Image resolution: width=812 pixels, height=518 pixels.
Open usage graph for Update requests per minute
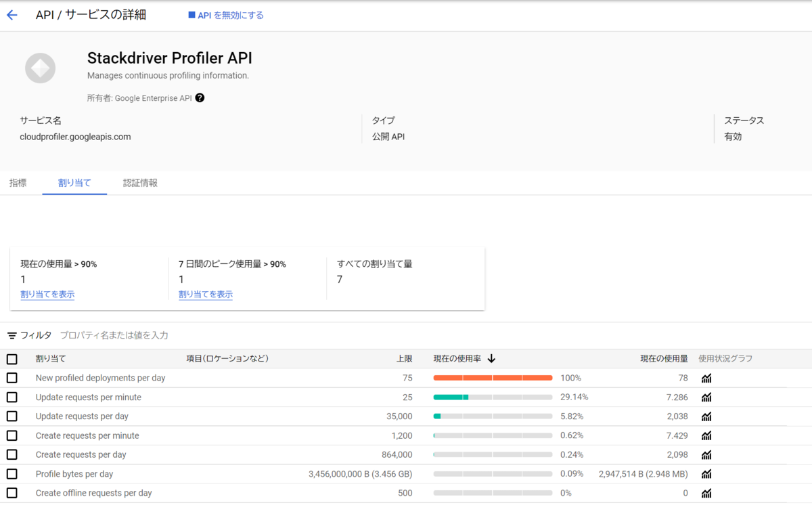(706, 397)
